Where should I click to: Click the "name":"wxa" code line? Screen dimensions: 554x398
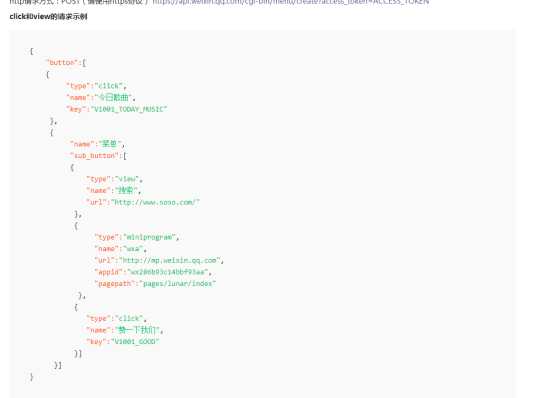pos(120,248)
